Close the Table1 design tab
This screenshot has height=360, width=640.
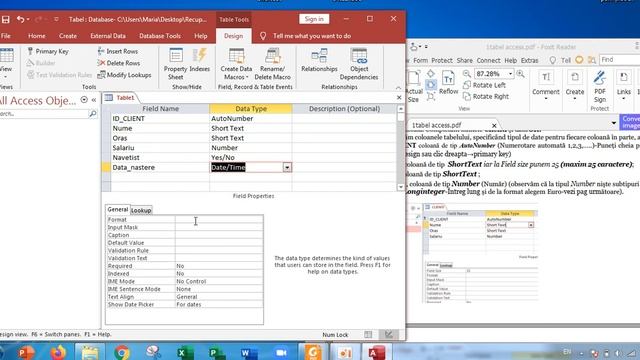click(x=399, y=98)
